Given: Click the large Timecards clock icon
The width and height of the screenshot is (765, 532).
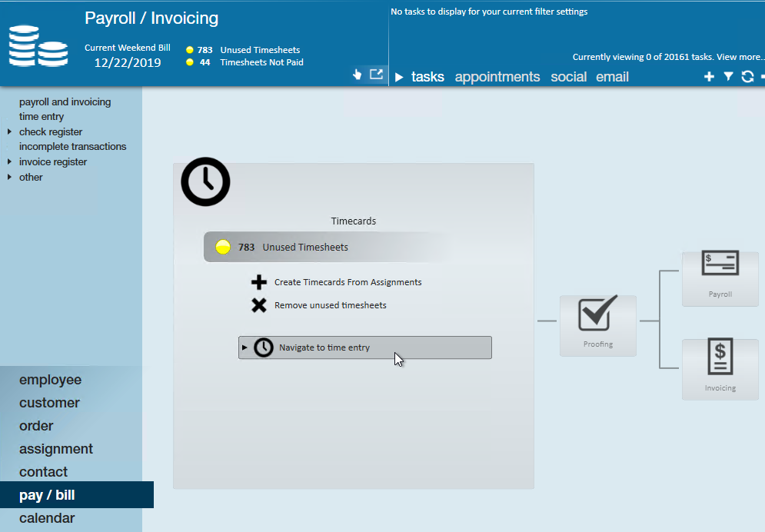Looking at the screenshot, I should pos(205,181).
